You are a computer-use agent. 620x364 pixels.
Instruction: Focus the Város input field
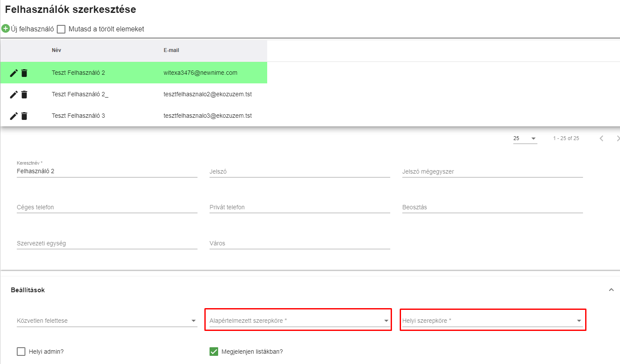pyautogui.click(x=300, y=243)
